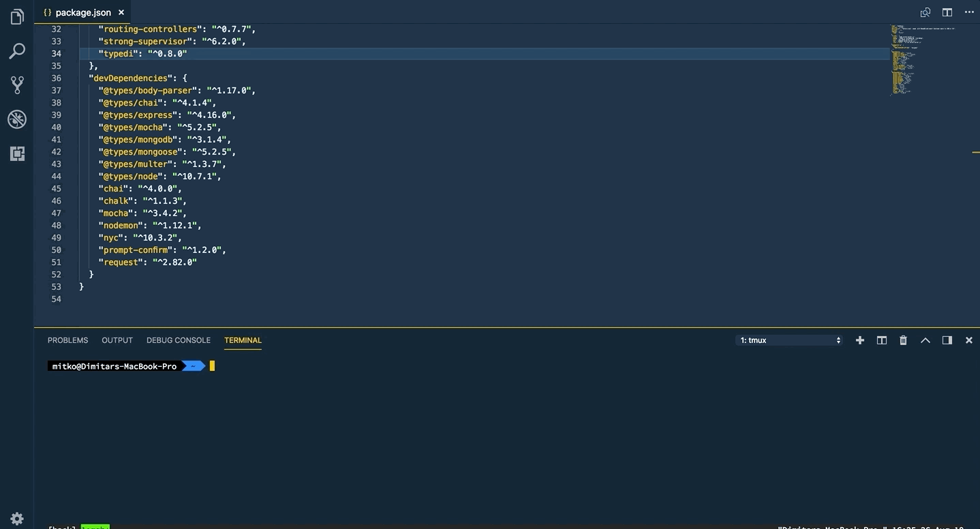The image size is (980, 529).
Task: Split the editor using the split icon
Action: coord(947,12)
